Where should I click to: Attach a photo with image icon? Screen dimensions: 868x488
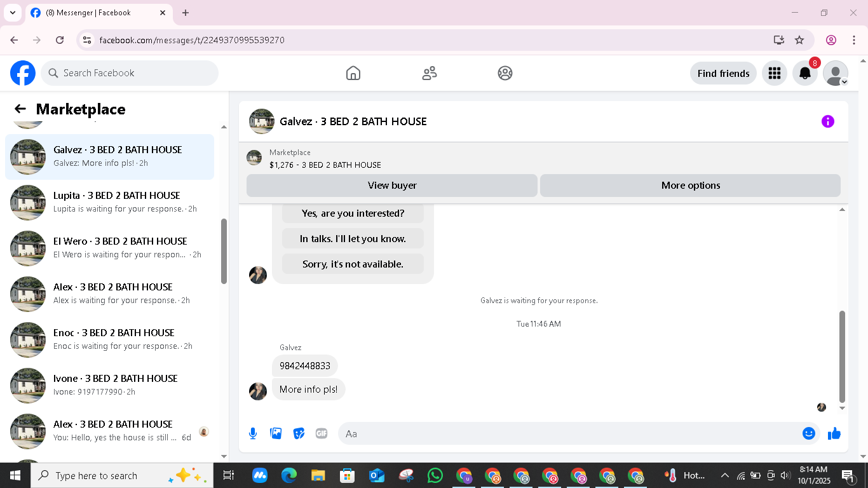pyautogui.click(x=276, y=433)
